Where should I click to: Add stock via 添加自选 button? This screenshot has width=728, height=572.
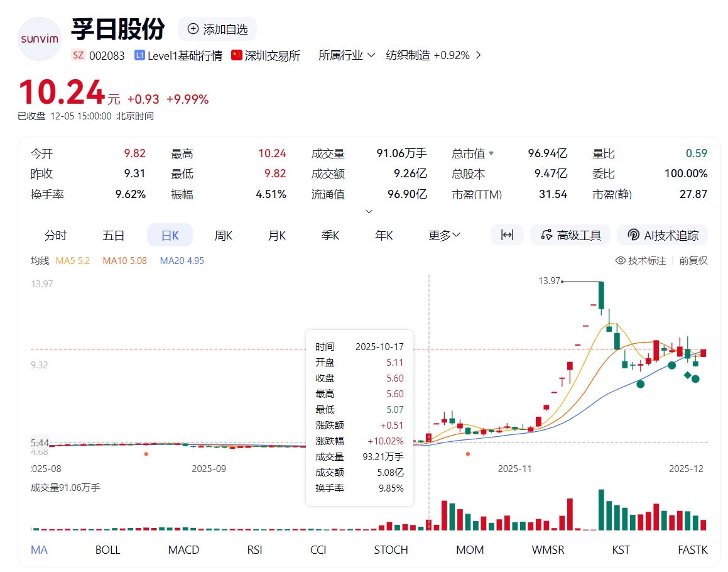pos(217,30)
